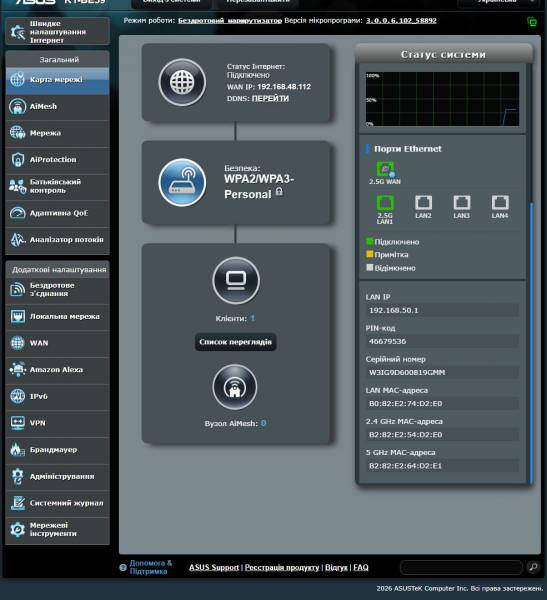Click the Підключено legend entry

(393, 242)
